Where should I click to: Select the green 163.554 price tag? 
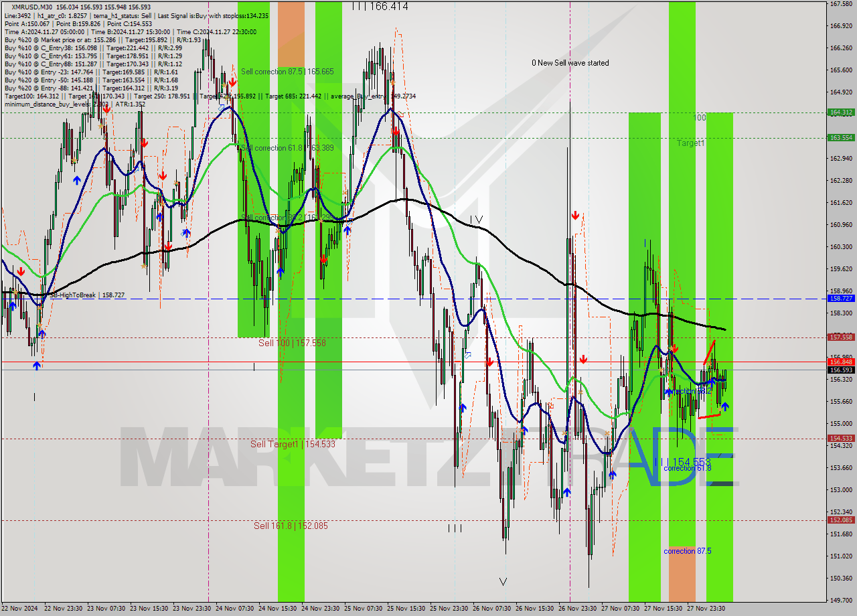click(841, 137)
